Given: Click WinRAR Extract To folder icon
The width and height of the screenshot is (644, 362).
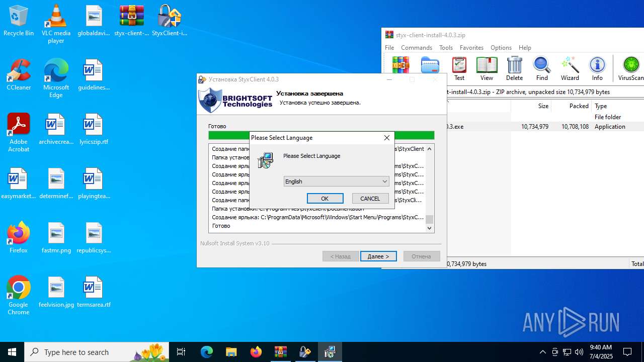Looking at the screenshot, I should tap(430, 65).
